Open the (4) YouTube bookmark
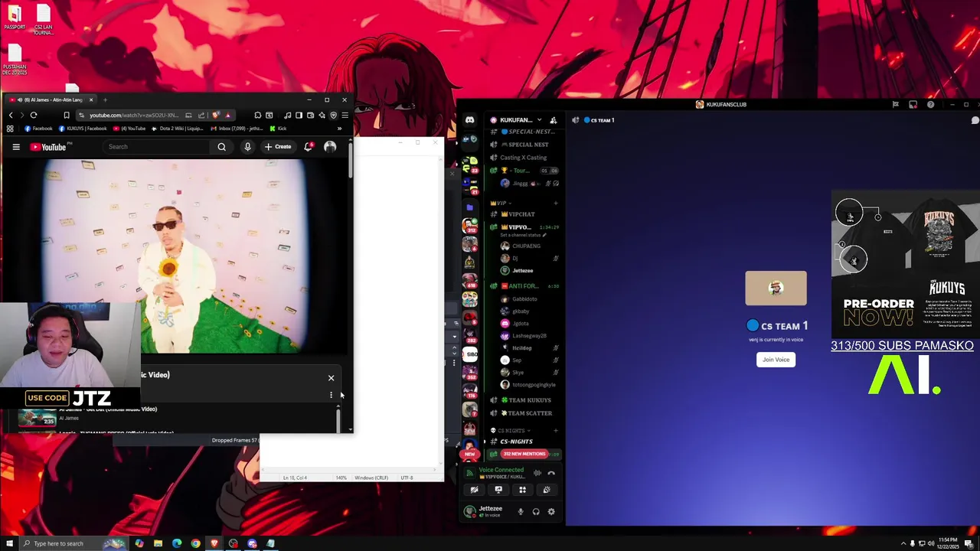Screen dimensions: 980x551 129,129
